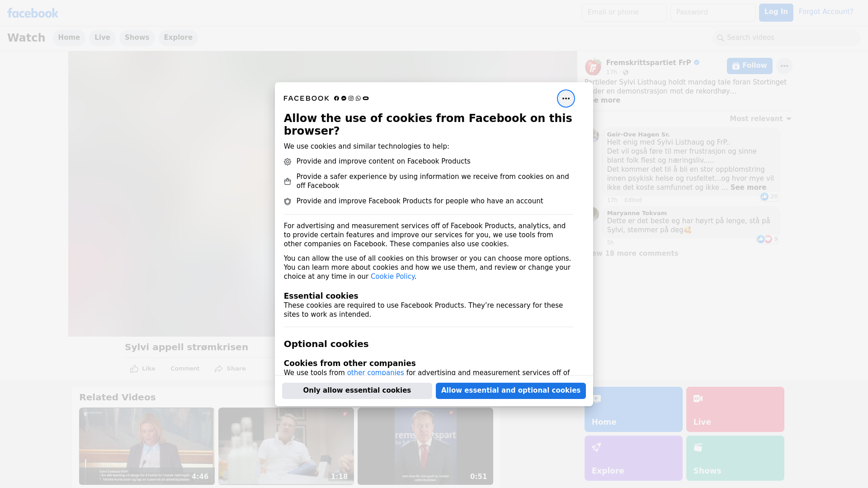Click the Maryanne Tokvam commenter name
The height and width of the screenshot is (488, 868).
(637, 213)
